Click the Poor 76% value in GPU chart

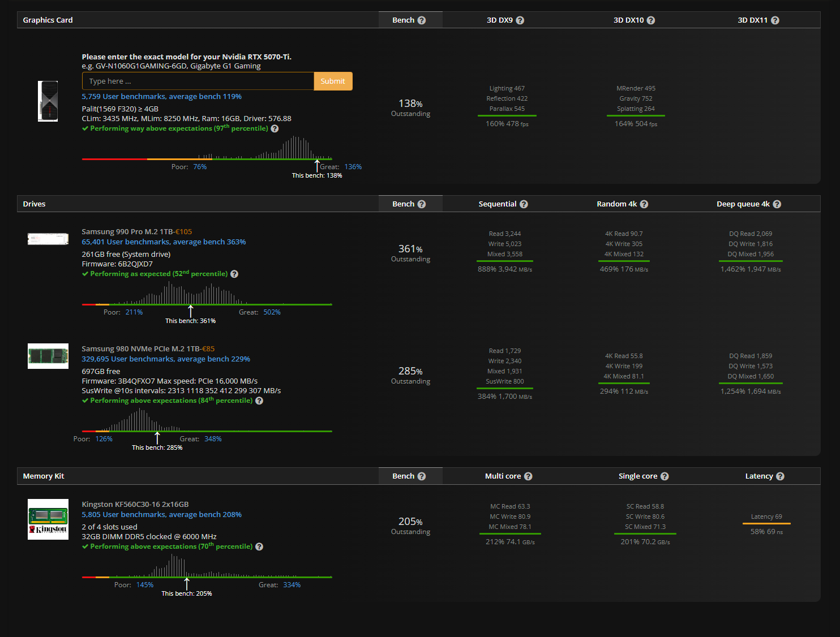[x=200, y=167]
